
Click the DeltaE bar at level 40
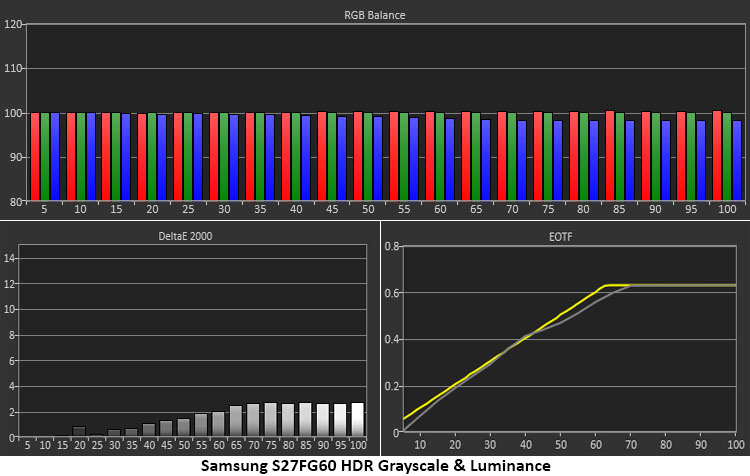tap(149, 430)
